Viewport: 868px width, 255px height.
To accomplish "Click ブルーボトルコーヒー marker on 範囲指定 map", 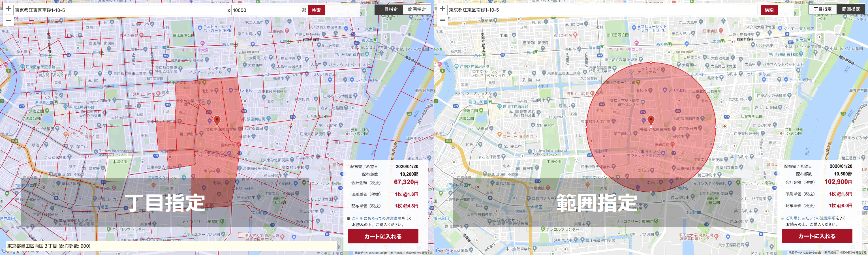I will click(x=499, y=134).
